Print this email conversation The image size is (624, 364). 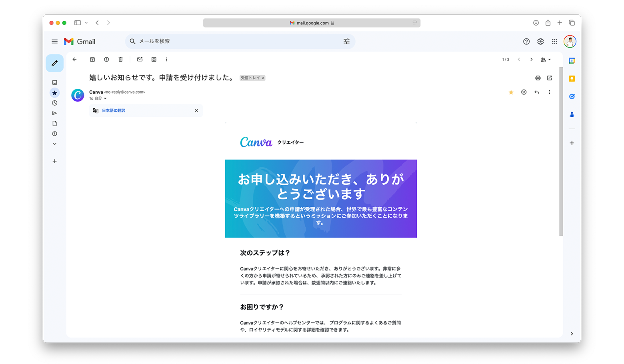(538, 78)
